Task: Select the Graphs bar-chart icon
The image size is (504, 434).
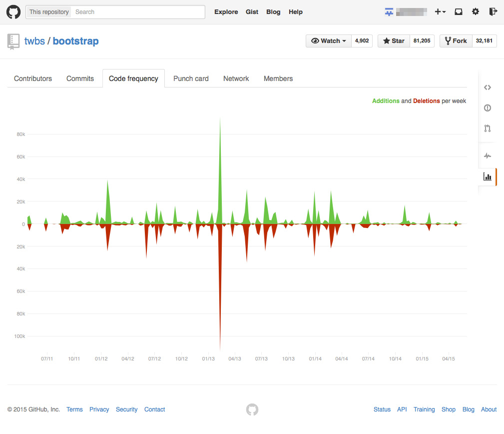Action: click(487, 176)
